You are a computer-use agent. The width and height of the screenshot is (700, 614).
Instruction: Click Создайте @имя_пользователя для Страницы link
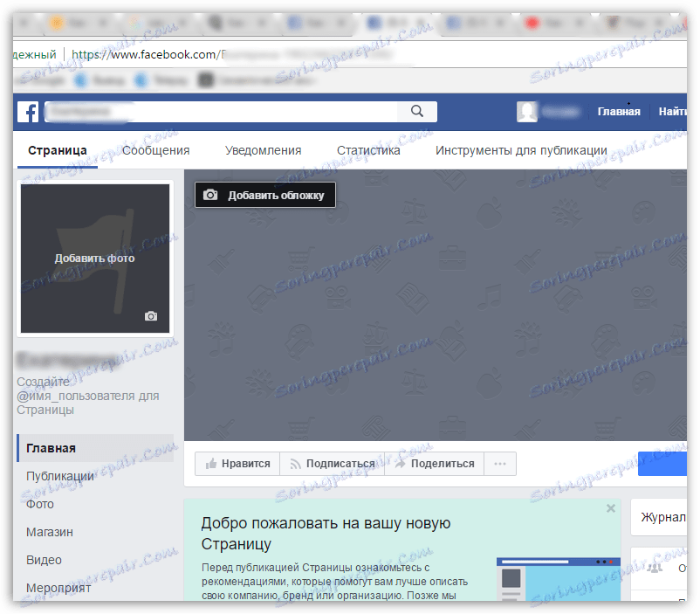(87, 396)
